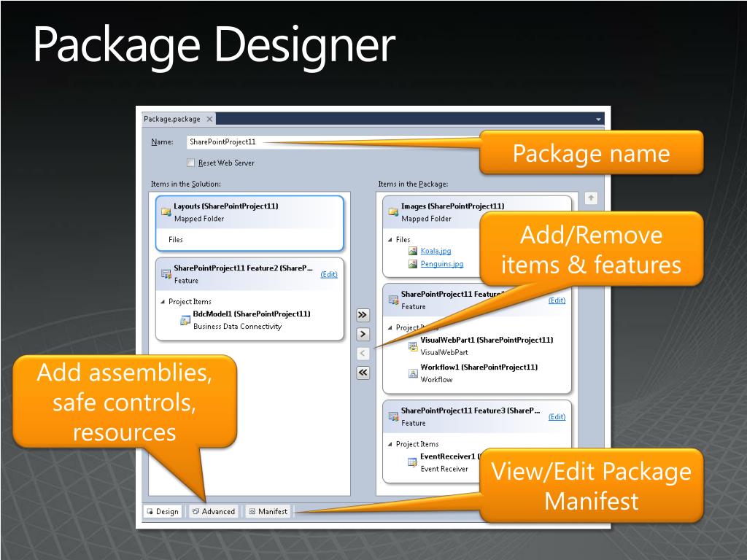Click Edit link for Feature3
747x560 pixels.
click(x=557, y=416)
